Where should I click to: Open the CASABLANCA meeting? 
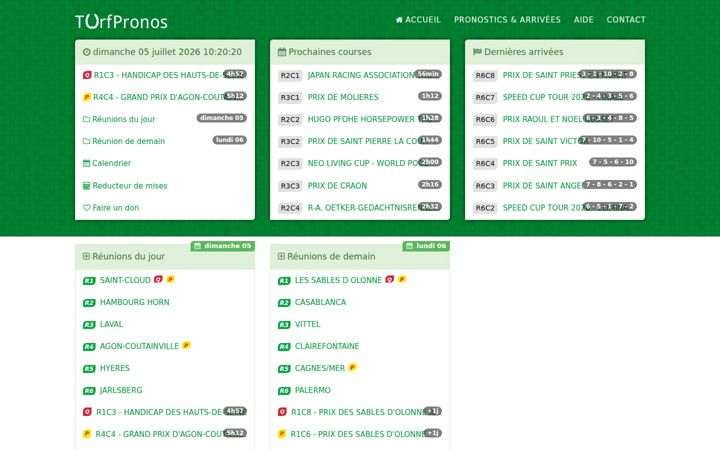320,302
